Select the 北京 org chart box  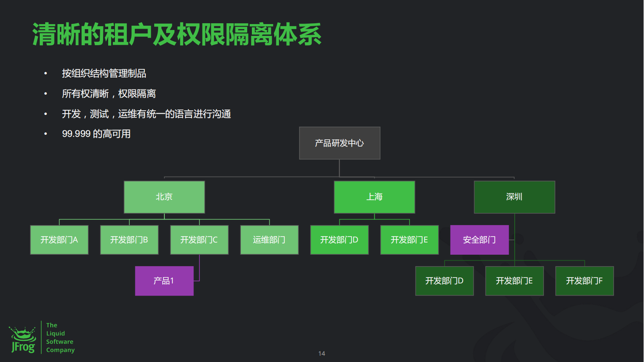164,197
